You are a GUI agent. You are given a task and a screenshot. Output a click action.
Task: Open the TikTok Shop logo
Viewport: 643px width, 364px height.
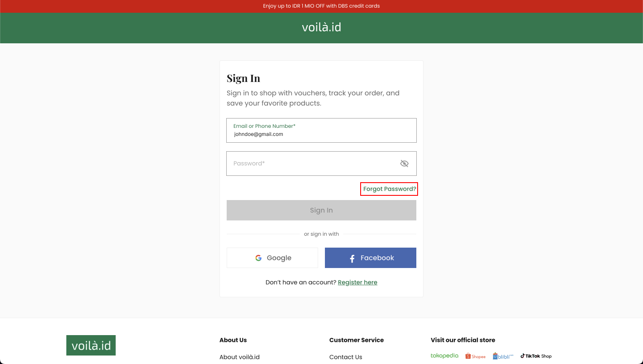536,356
